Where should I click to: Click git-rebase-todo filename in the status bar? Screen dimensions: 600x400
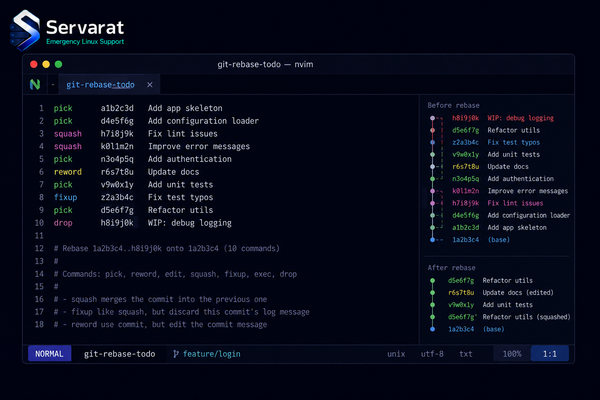119,354
